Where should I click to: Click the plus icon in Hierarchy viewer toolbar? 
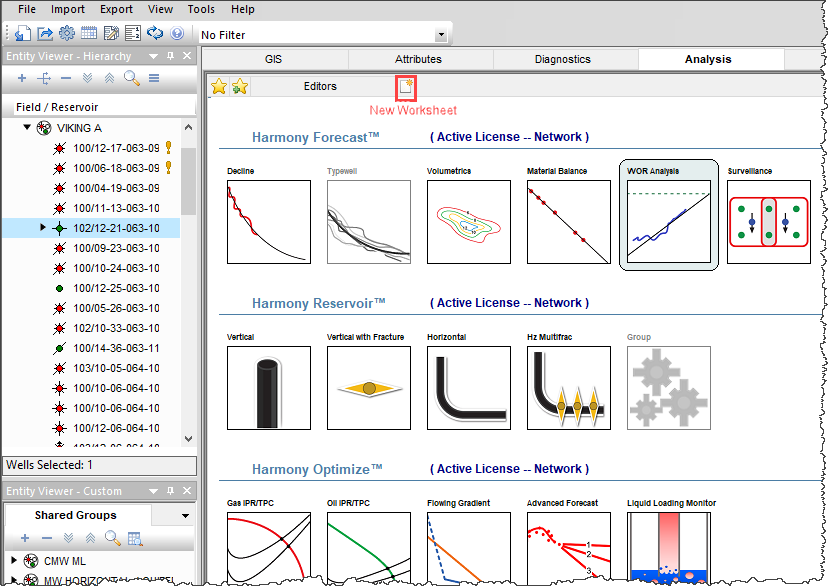coord(22,78)
